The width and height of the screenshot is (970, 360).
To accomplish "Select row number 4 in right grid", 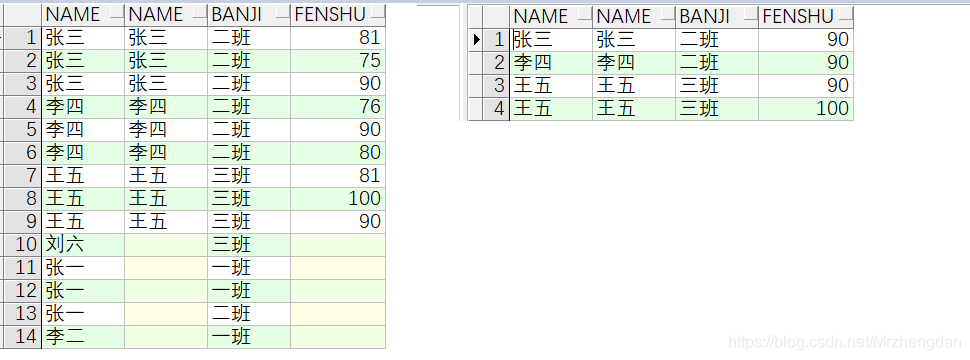I will click(x=496, y=109).
